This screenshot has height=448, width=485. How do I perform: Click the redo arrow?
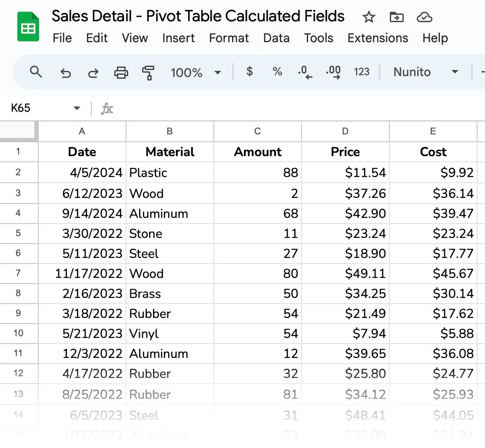tap(93, 72)
